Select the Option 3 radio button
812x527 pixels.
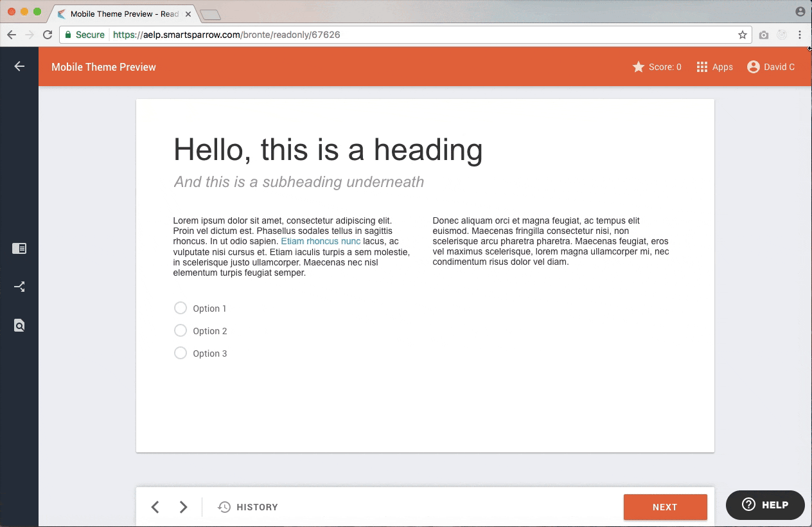tap(181, 353)
